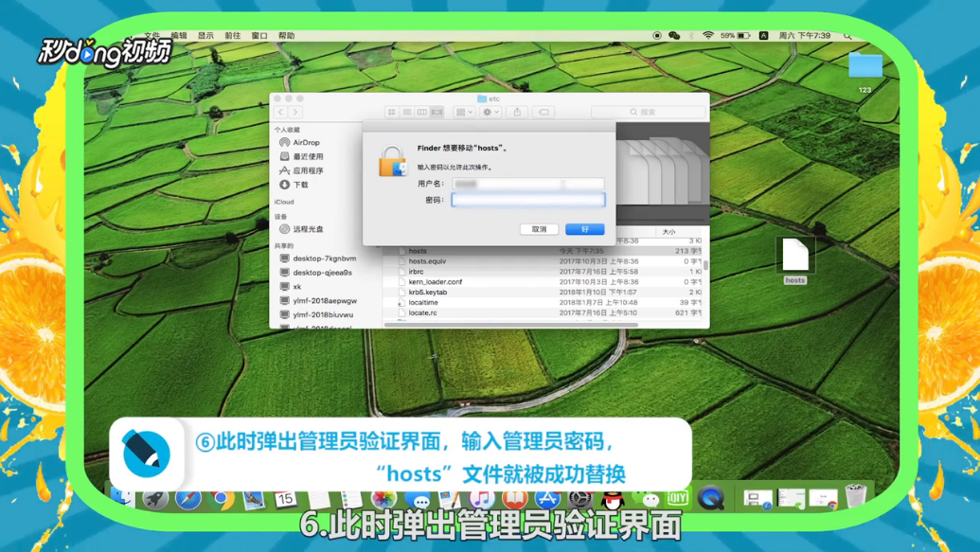Click the battery 59% indicator
The width and height of the screenshot is (980, 552).
point(735,36)
